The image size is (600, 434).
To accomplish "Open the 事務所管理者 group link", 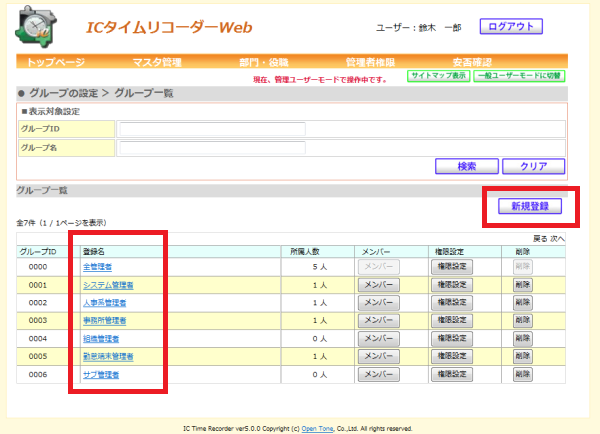I will coord(104,320).
